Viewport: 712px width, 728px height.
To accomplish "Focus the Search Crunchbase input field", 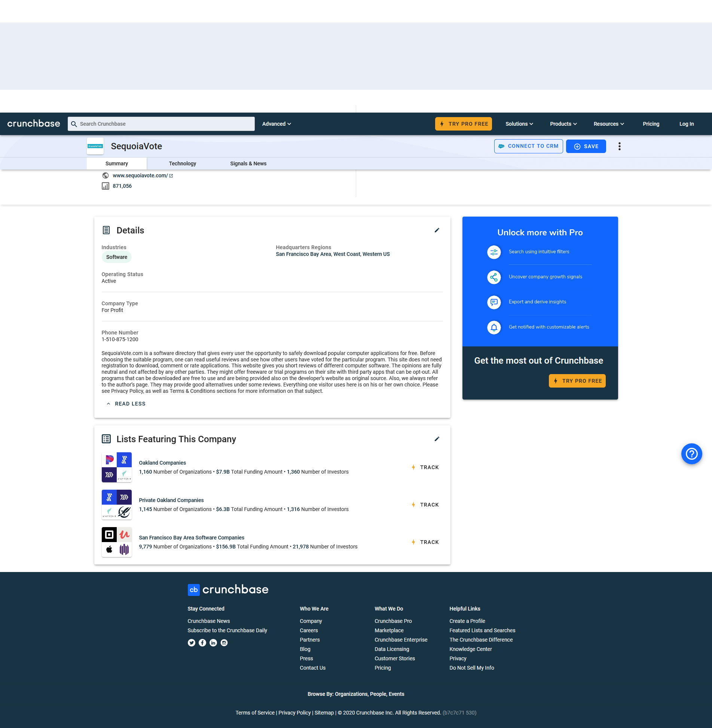I will point(161,124).
